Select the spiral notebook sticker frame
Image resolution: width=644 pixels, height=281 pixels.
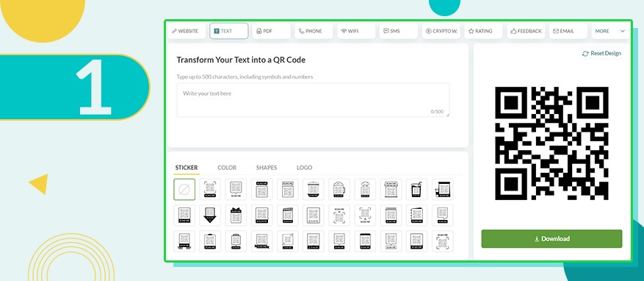pos(417,216)
